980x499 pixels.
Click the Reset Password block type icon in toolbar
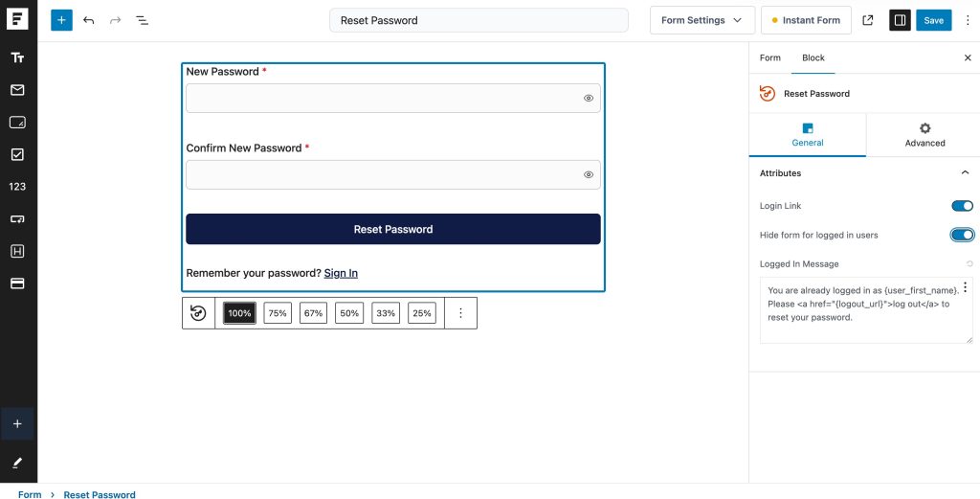click(198, 312)
